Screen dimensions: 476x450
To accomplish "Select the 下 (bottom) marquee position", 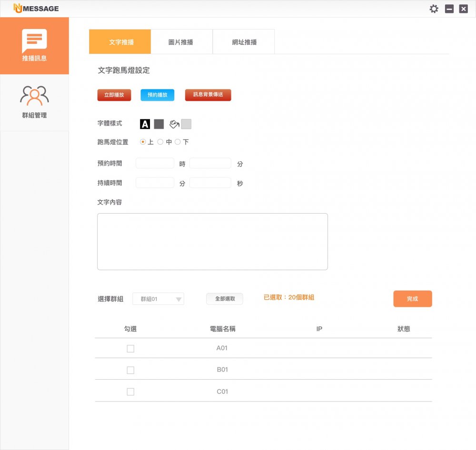I will 178,142.
